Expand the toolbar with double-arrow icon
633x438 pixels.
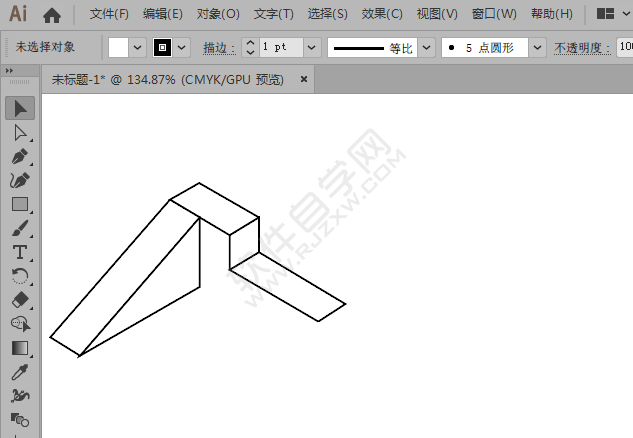9,71
